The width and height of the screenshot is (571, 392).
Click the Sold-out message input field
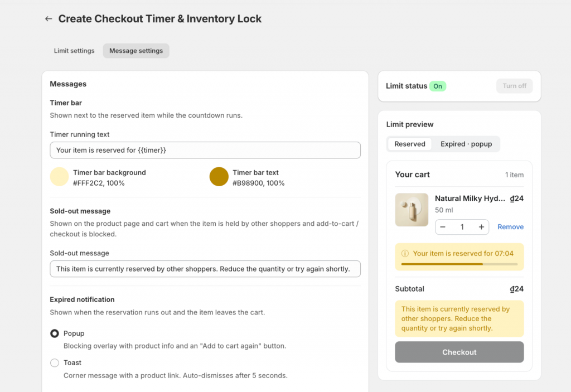(x=205, y=269)
